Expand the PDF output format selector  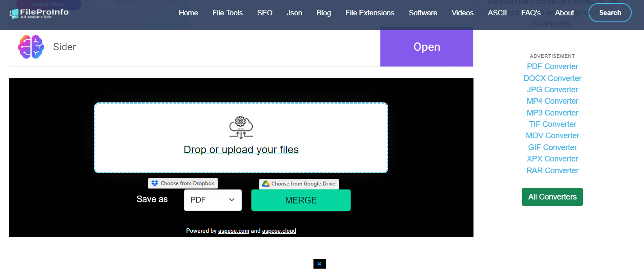213,199
